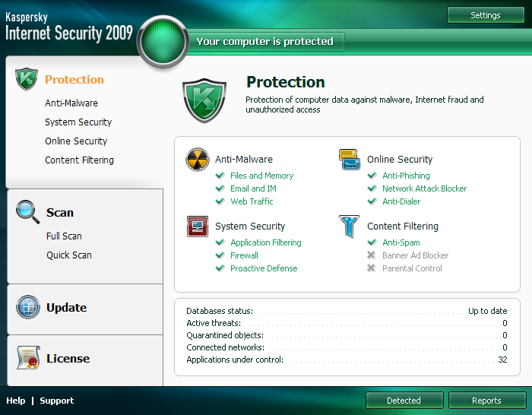Open the Settings button
Viewport: 532px width, 415px height.
(x=486, y=15)
